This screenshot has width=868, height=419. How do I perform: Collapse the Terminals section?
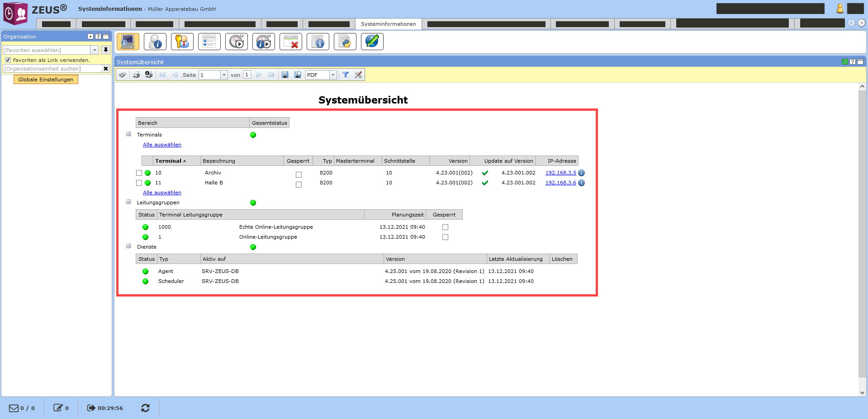point(128,134)
